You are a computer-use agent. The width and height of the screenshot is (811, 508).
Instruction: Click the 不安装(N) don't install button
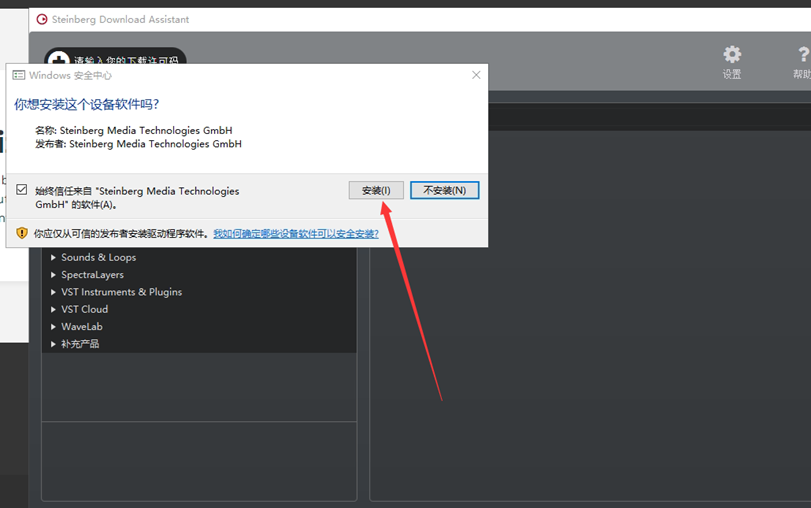[x=444, y=190]
